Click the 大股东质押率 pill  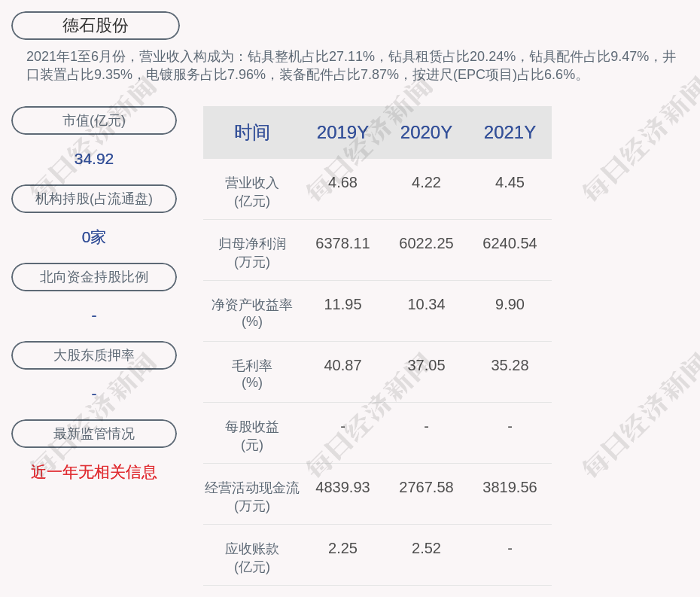94,355
